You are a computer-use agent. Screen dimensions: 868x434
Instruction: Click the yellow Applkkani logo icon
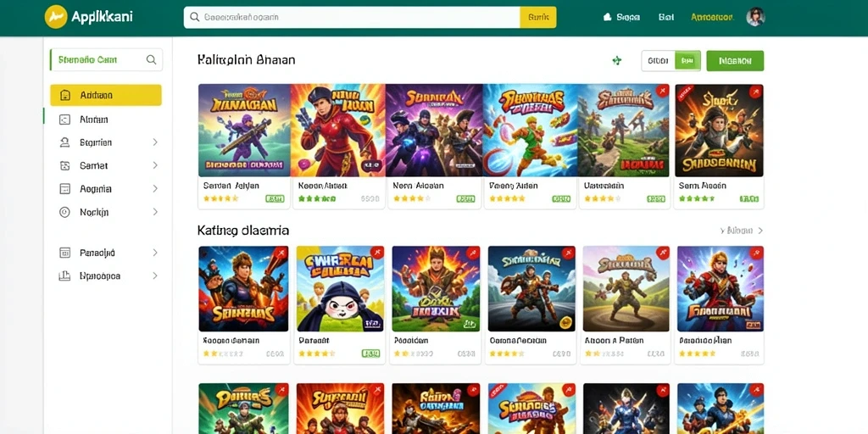coord(55,17)
